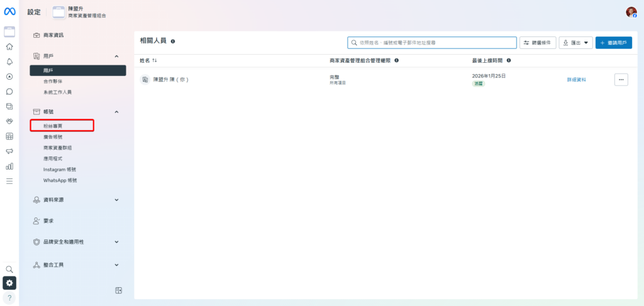
Task: Click the 邀請用戶 button
Action: click(613, 43)
